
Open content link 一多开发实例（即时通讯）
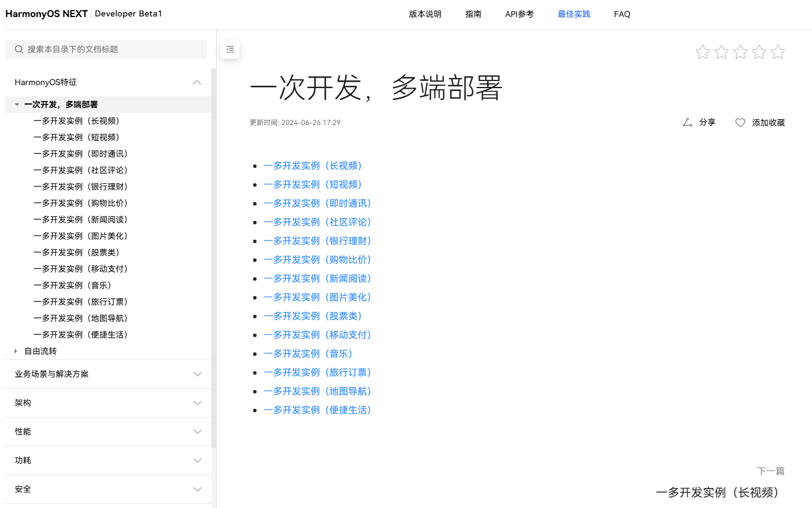click(x=319, y=203)
